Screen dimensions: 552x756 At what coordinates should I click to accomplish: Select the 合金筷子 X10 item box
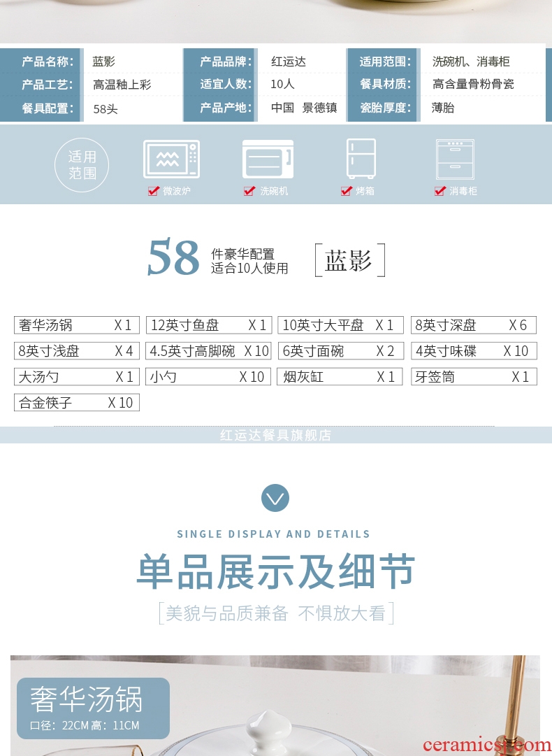point(76,403)
